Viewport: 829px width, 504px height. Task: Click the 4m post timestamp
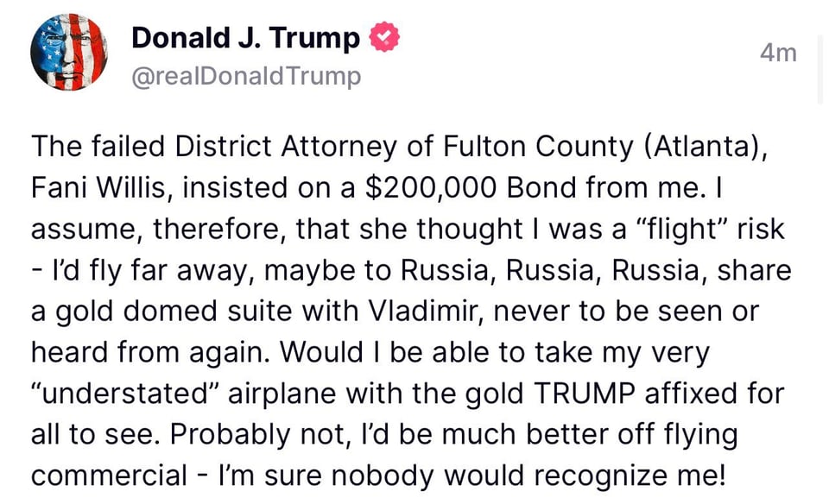777,53
